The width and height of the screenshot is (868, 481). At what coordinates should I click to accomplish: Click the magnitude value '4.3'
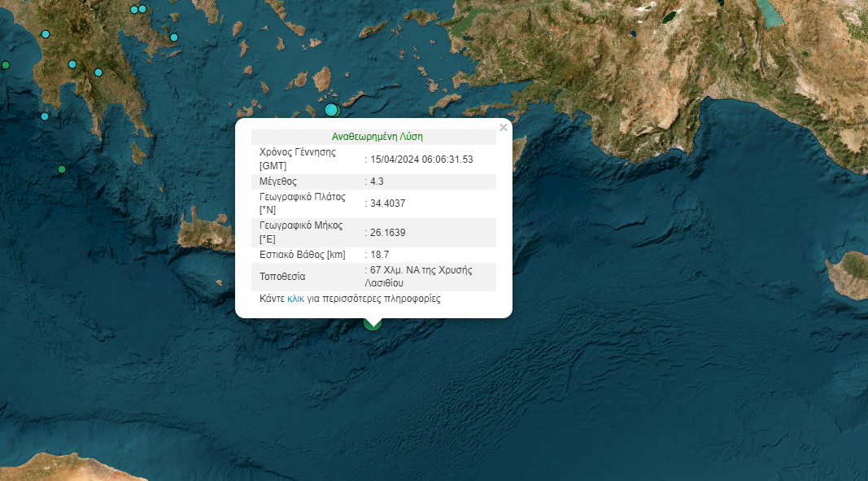click(377, 181)
